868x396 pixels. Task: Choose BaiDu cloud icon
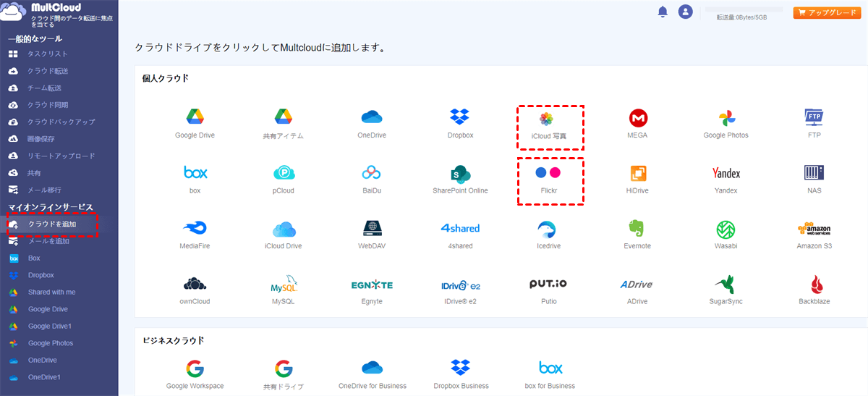tap(371, 172)
